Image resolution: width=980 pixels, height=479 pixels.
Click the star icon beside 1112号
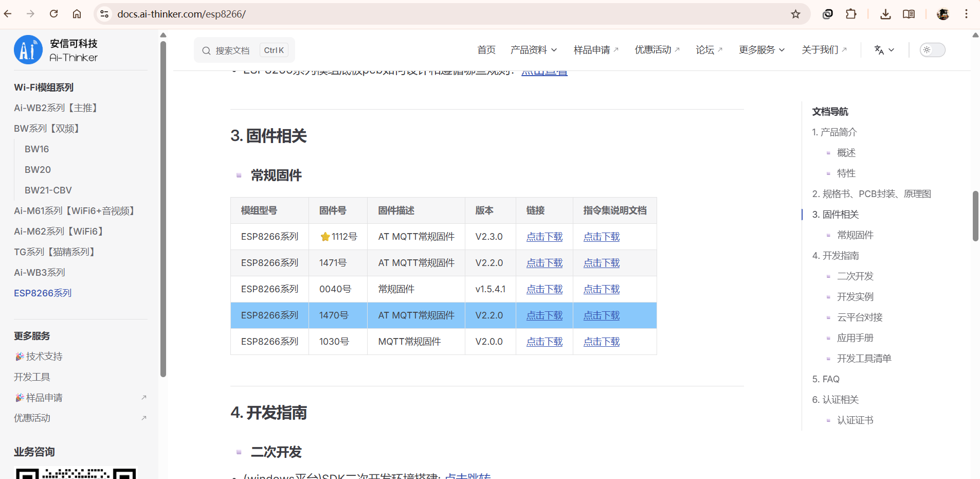click(x=325, y=237)
